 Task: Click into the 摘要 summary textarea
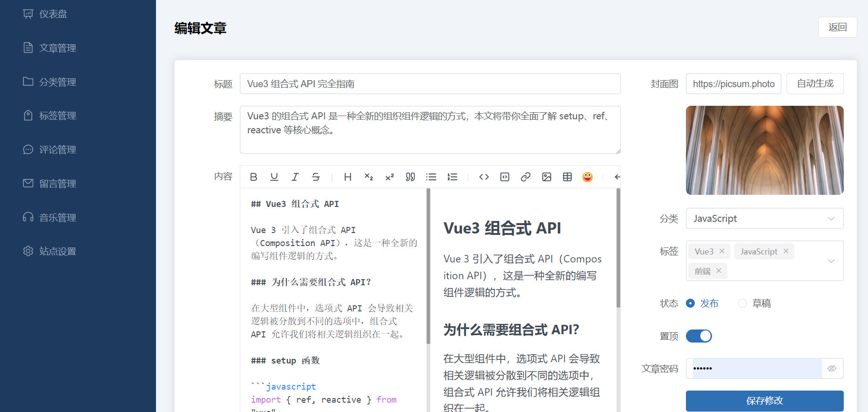point(430,130)
